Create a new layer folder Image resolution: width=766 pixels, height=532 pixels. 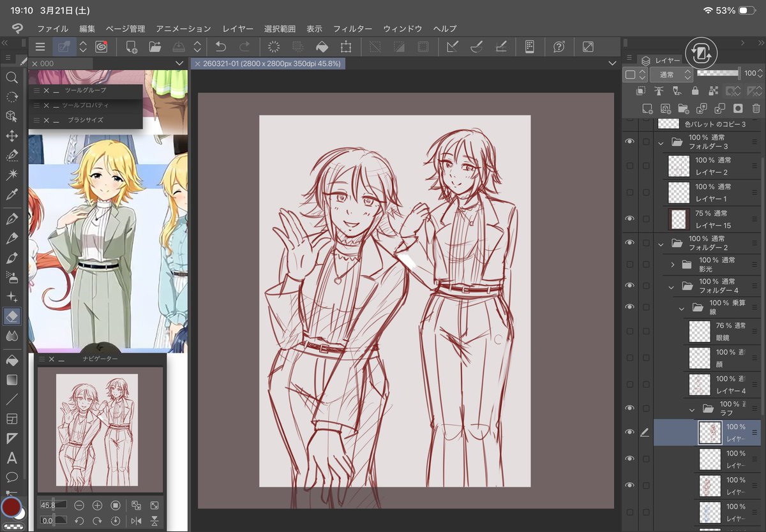tap(684, 109)
